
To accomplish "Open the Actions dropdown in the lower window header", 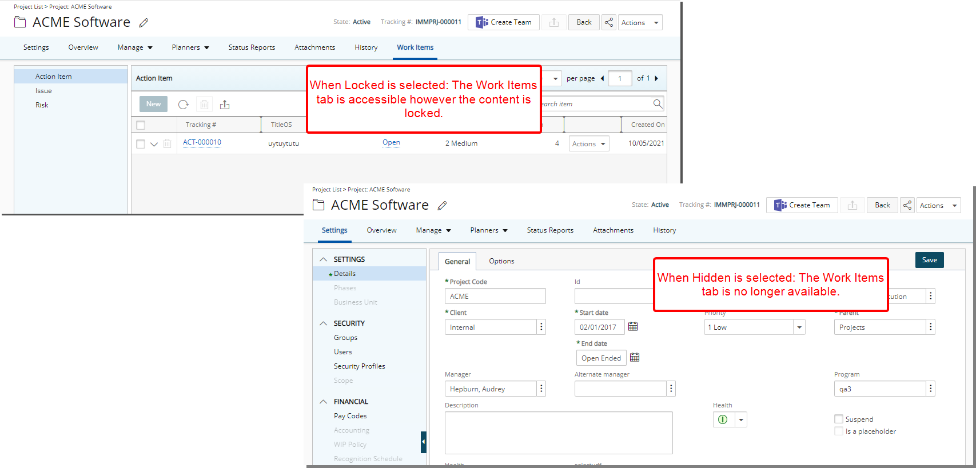I will pyautogui.click(x=938, y=205).
